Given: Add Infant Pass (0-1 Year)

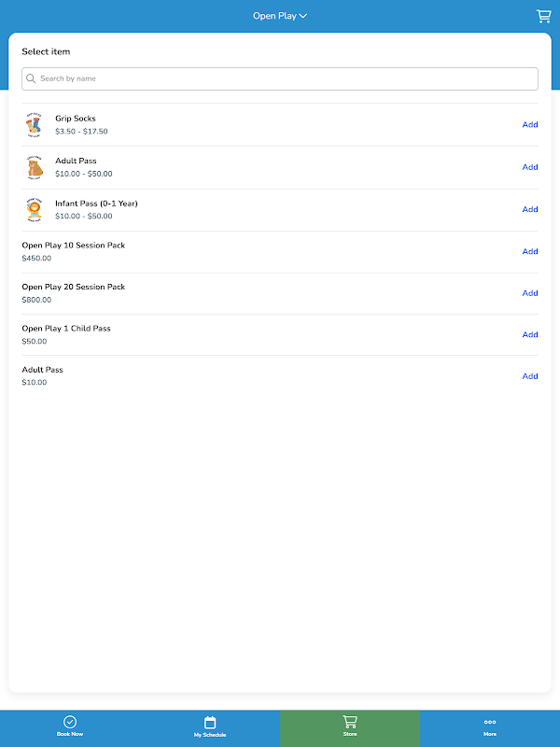Looking at the screenshot, I should [x=530, y=209].
